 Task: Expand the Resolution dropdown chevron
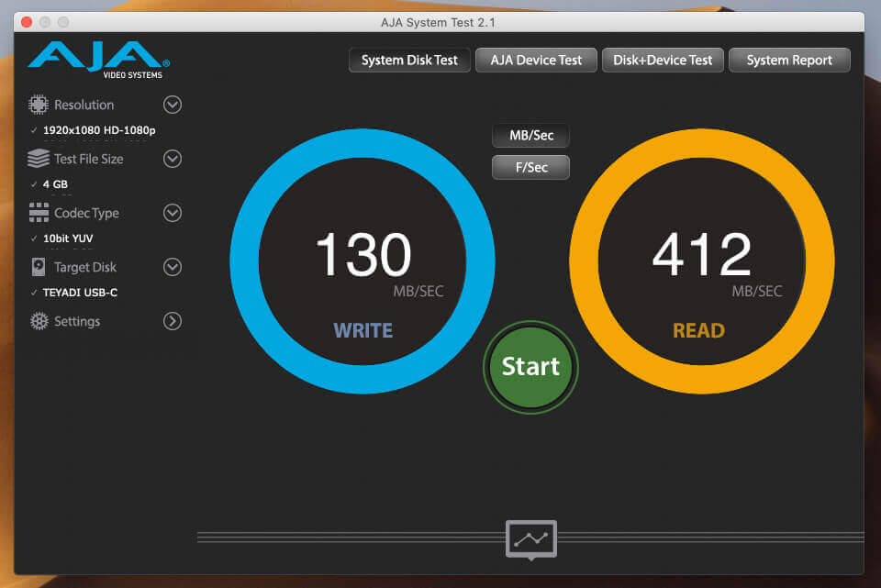(173, 105)
